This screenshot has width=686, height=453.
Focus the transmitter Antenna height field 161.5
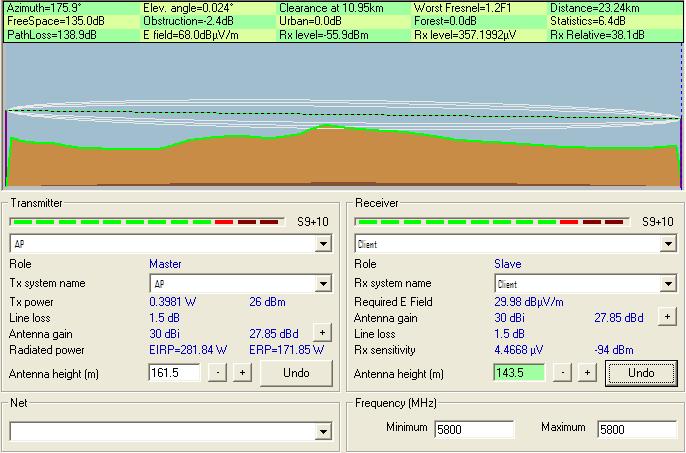[174, 373]
